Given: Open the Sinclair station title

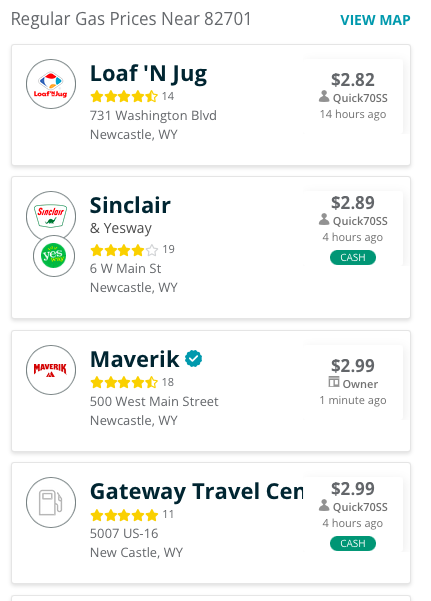Looking at the screenshot, I should (130, 205).
